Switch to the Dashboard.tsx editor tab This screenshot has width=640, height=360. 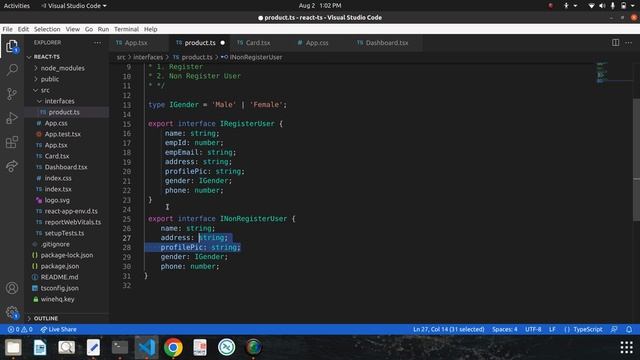coord(387,43)
